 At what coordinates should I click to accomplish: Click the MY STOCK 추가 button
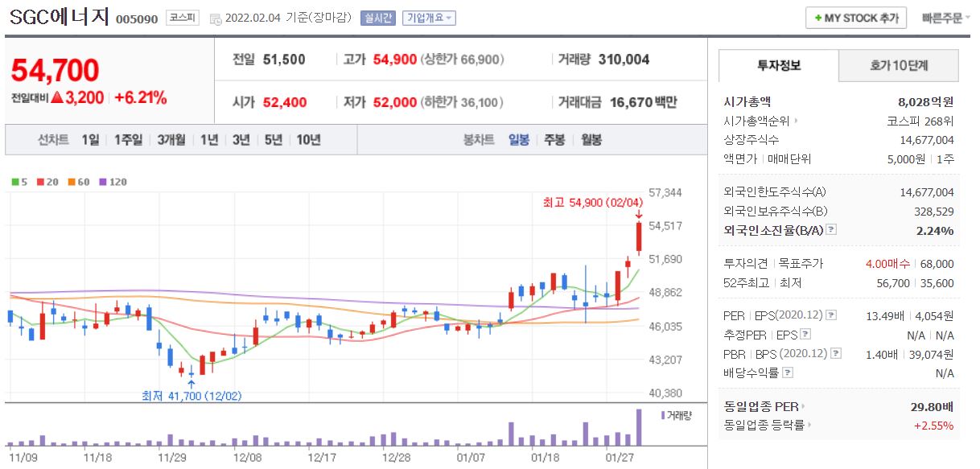pyautogui.click(x=856, y=16)
